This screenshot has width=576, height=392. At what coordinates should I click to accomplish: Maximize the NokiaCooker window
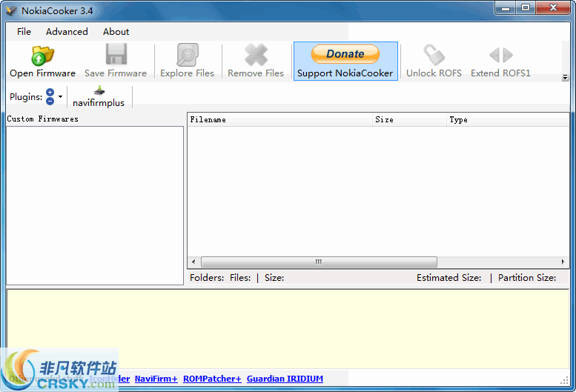526,7
